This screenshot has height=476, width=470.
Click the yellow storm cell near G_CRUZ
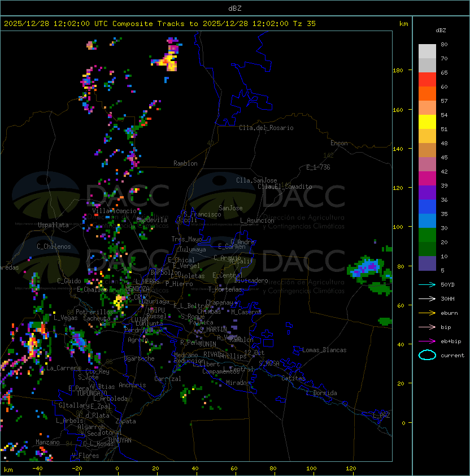tap(119, 302)
